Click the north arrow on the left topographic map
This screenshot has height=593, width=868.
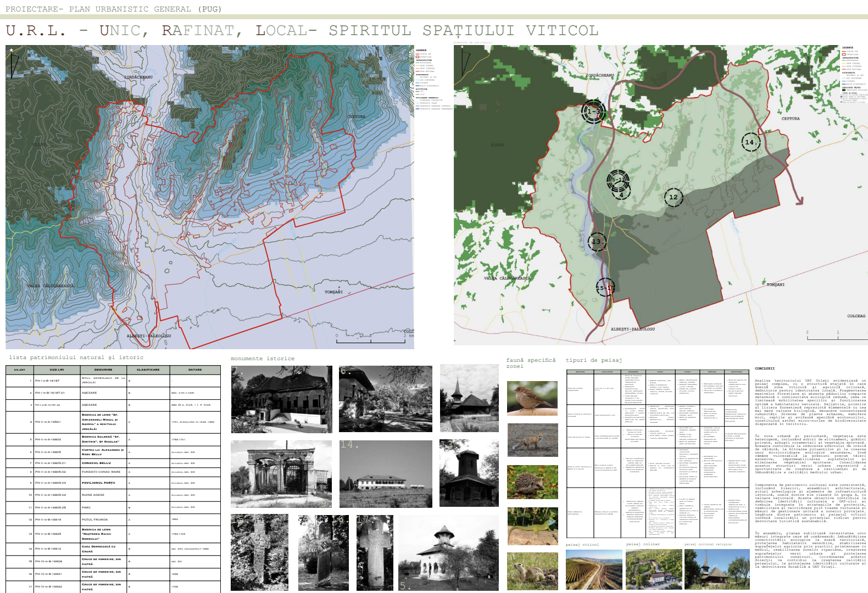click(13, 64)
